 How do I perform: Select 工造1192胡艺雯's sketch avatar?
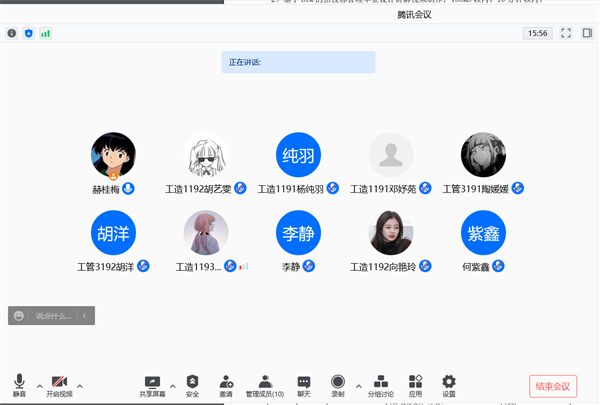206,155
